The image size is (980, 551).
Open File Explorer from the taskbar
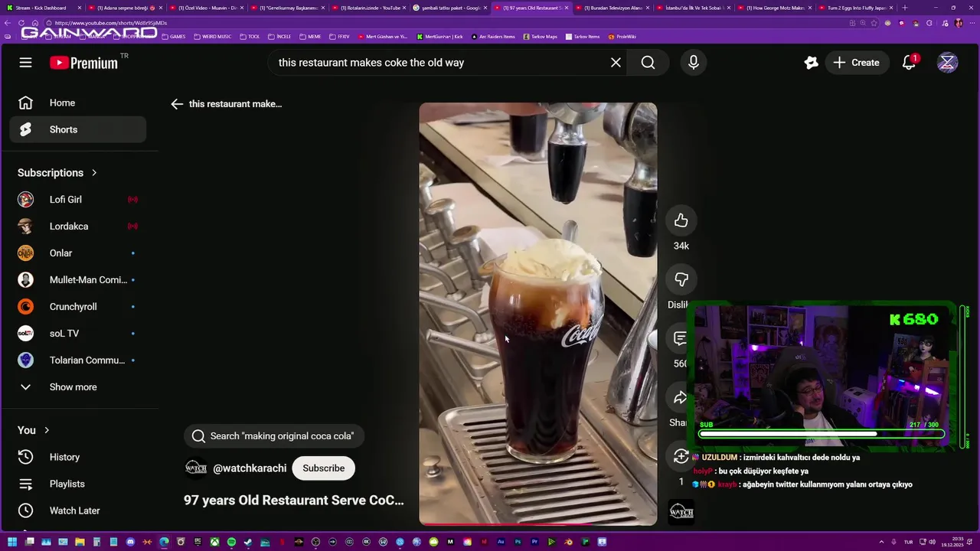(x=80, y=543)
